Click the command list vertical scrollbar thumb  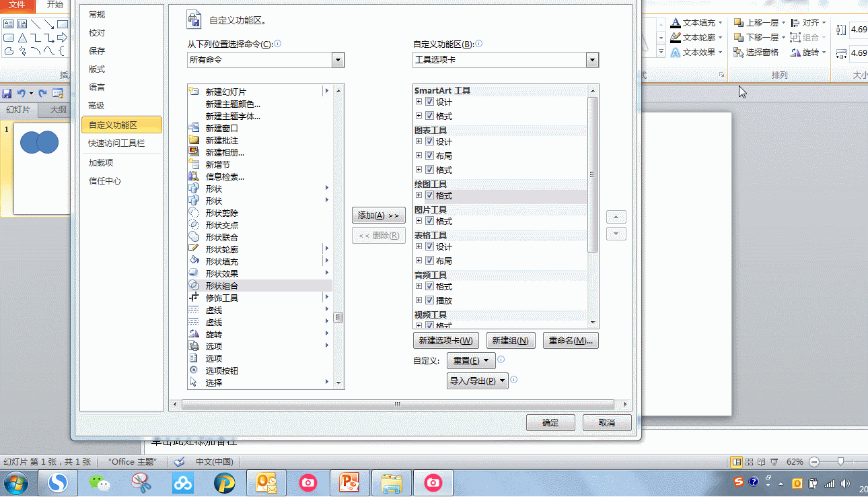tap(338, 317)
